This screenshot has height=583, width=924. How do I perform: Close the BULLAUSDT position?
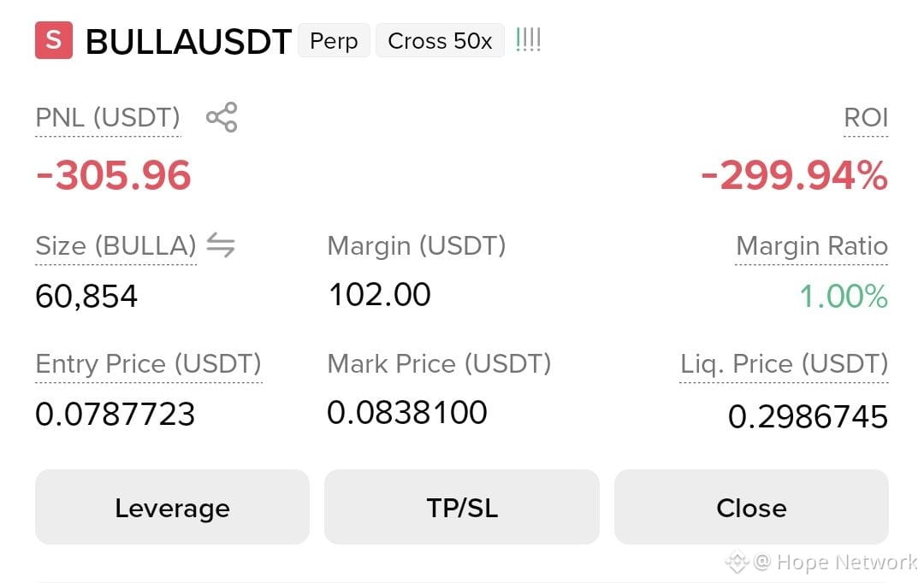(x=751, y=507)
